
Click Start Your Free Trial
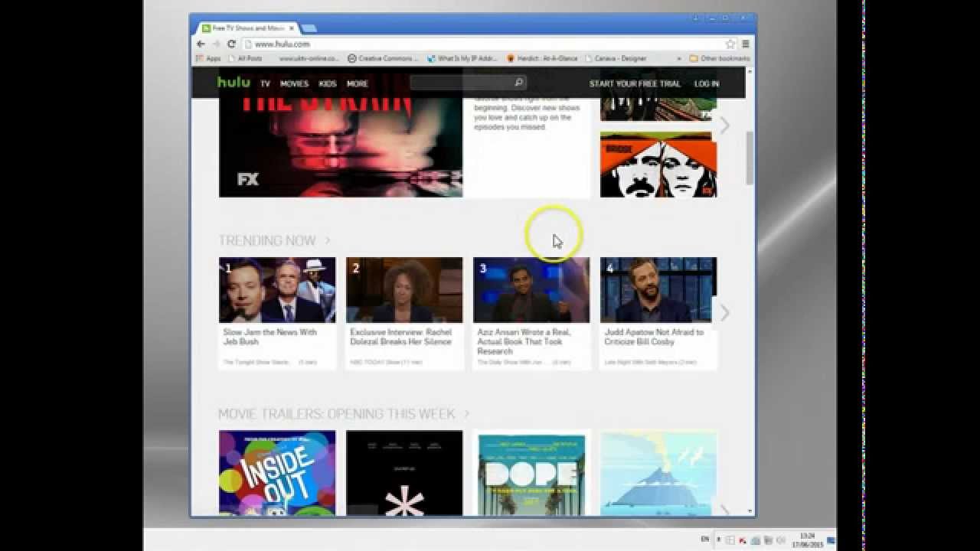click(635, 83)
